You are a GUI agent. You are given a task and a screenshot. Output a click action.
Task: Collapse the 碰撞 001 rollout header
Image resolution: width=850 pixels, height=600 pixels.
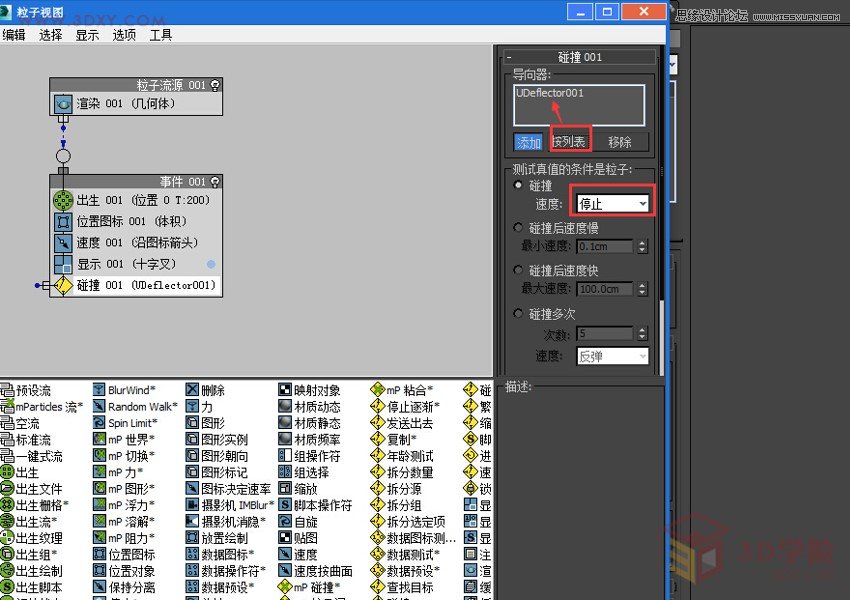pos(580,58)
